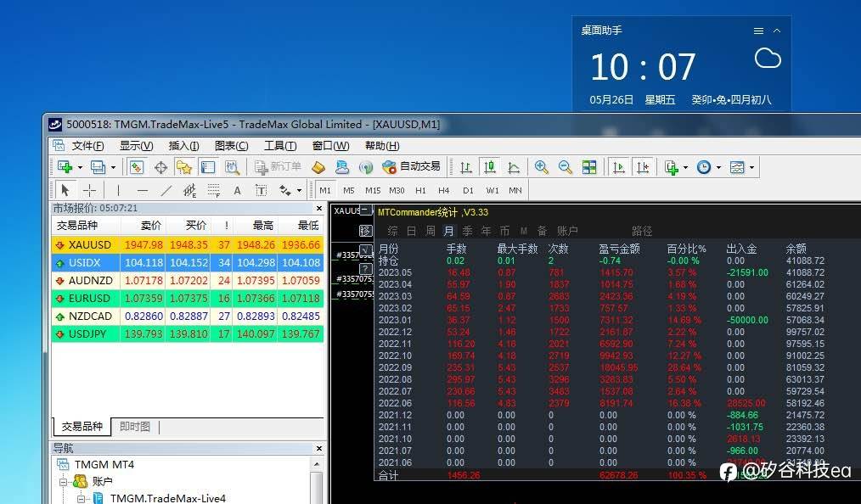This screenshot has width=861, height=504.
Task: Open the arrows objects tool
Action: coord(285,190)
